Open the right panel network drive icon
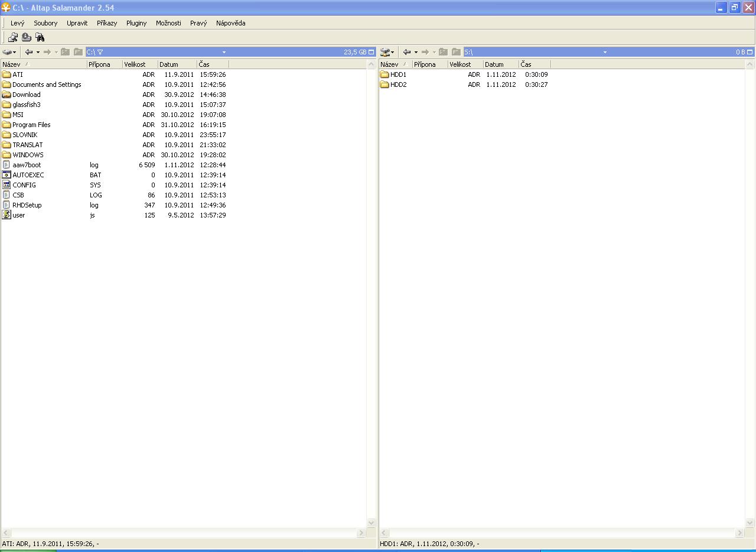The image size is (756, 552). tap(386, 52)
